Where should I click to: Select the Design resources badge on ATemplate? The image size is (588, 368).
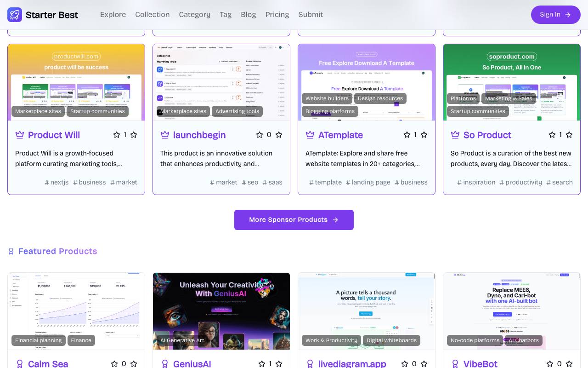(x=380, y=98)
